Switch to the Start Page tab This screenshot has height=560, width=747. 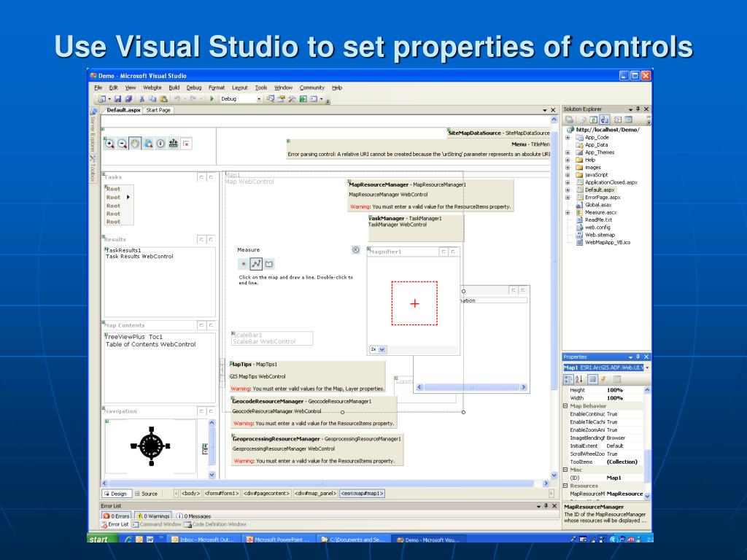pos(158,110)
